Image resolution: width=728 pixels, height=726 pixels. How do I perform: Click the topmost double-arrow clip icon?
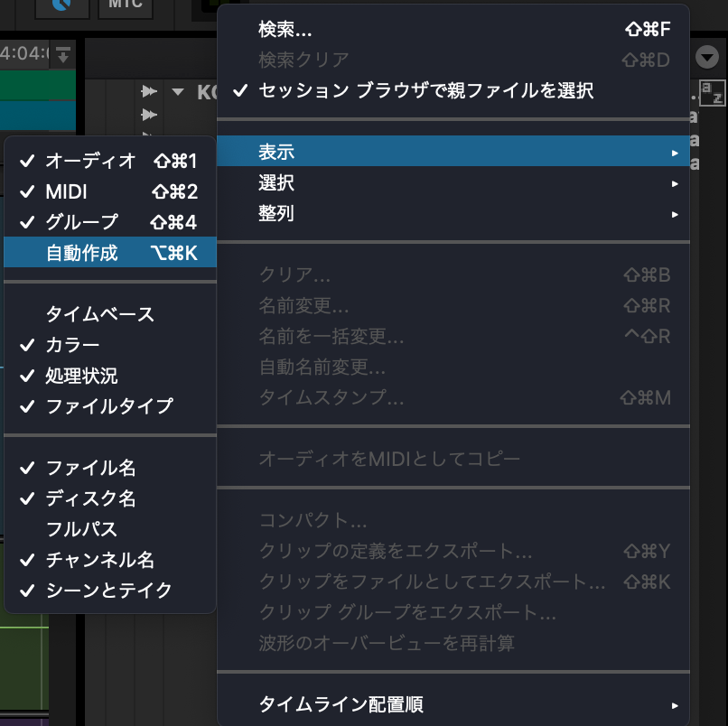148,91
